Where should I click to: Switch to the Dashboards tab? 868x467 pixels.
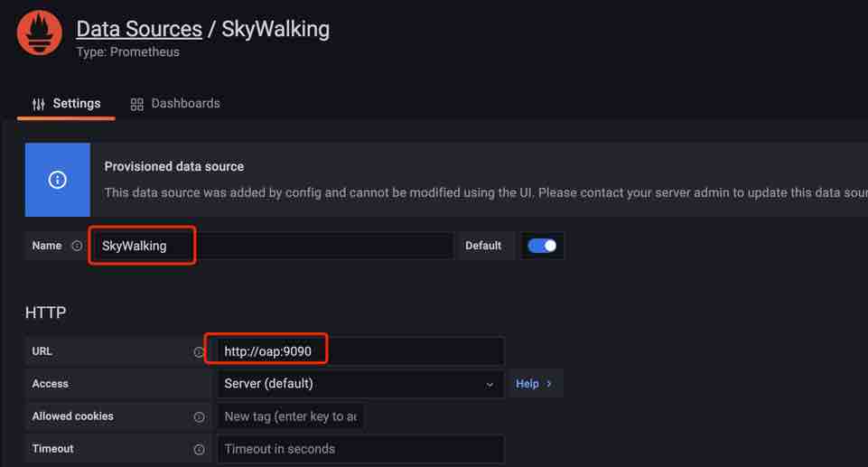pos(175,104)
